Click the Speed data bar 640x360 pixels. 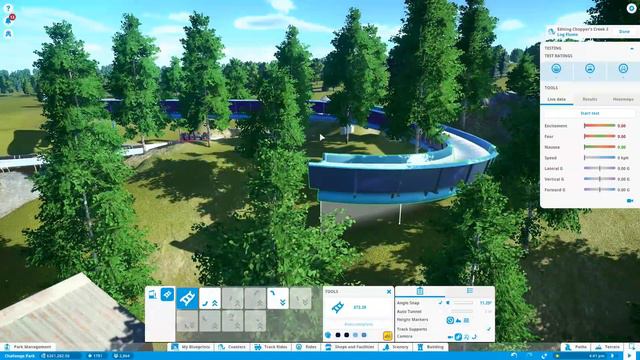(x=600, y=158)
